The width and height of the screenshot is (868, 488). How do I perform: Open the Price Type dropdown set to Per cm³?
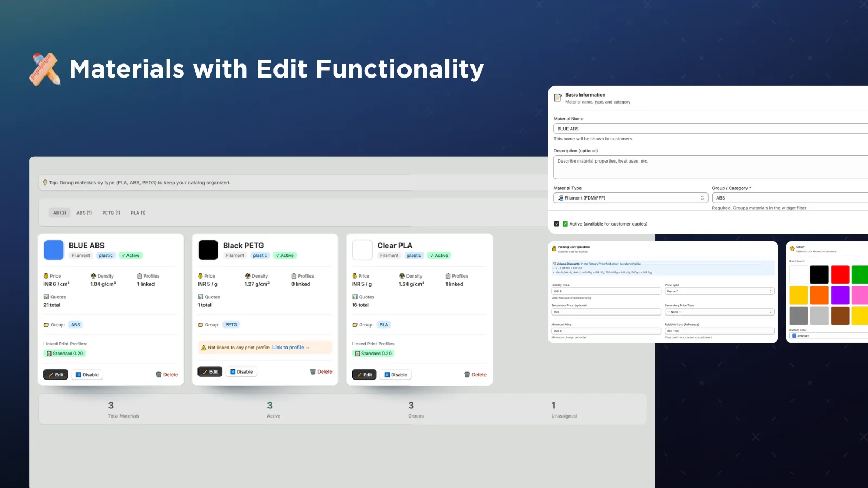pos(719,291)
